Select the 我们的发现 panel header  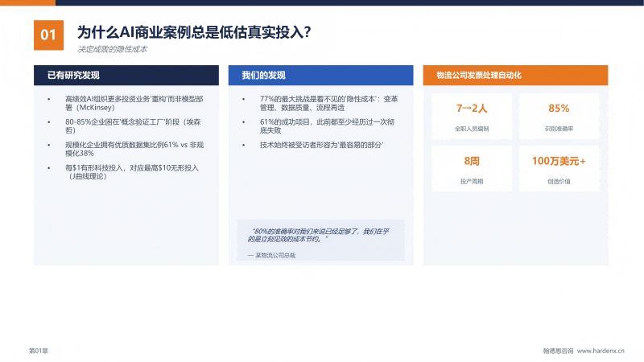(320, 75)
